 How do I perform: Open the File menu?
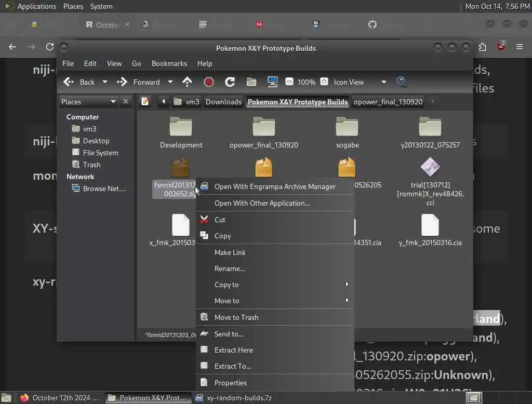tap(68, 63)
